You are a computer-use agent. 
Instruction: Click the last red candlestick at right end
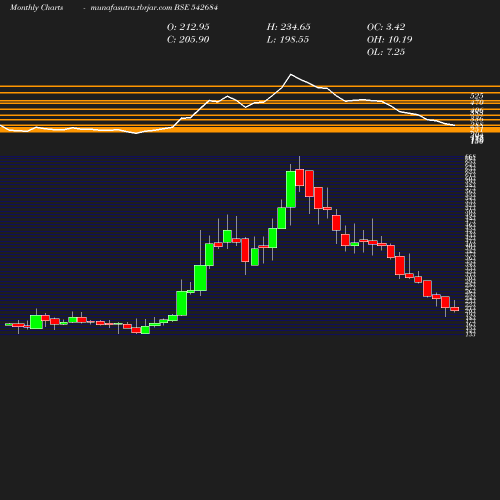pyautogui.click(x=455, y=309)
